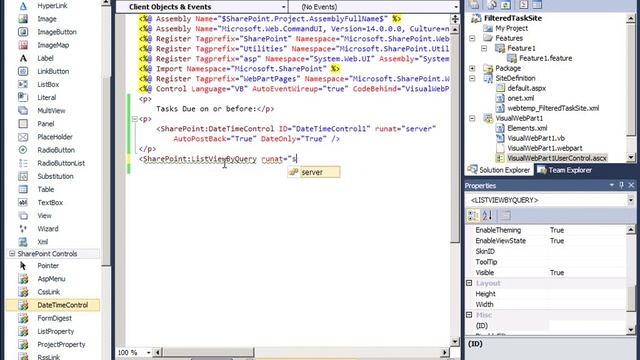
Task: Select Feature1.feature in Solution Explorer
Action: point(545,58)
